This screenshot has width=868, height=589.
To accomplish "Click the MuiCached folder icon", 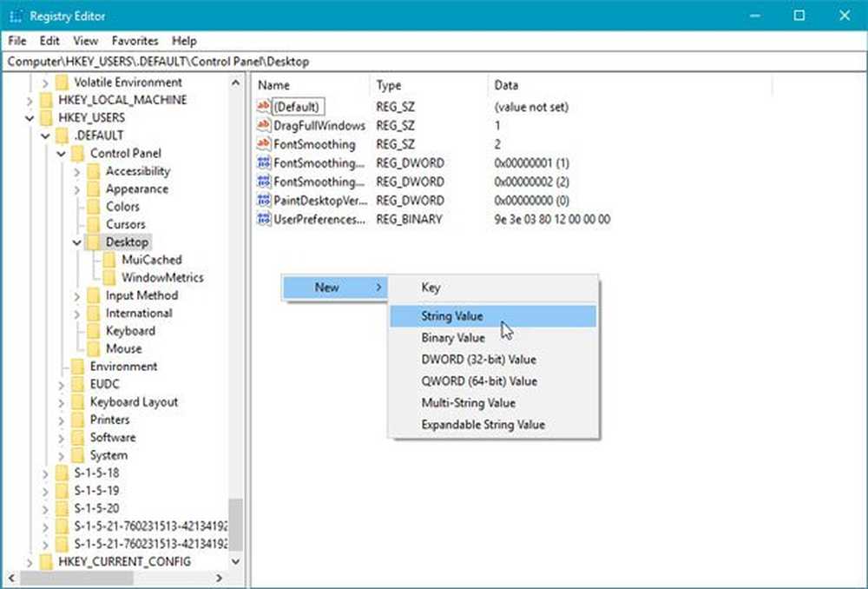I will coord(109,260).
